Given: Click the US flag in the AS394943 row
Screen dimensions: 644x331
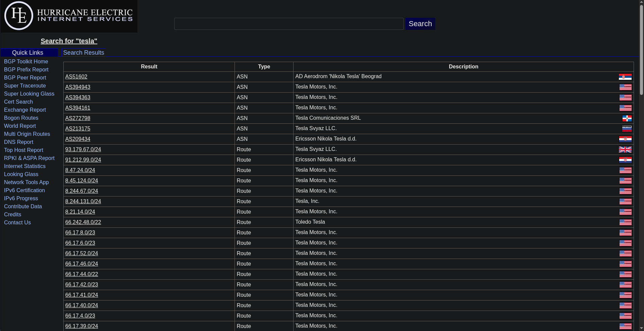Looking at the screenshot, I should click(626, 87).
